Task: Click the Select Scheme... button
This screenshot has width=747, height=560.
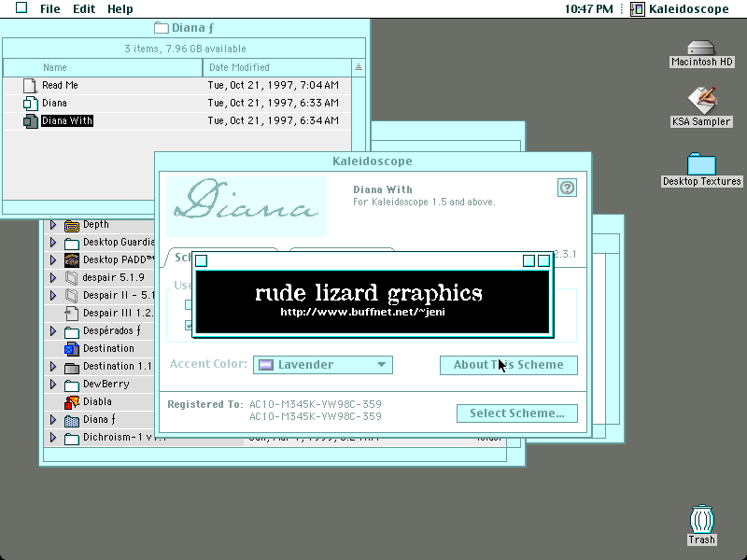Action: (517, 413)
